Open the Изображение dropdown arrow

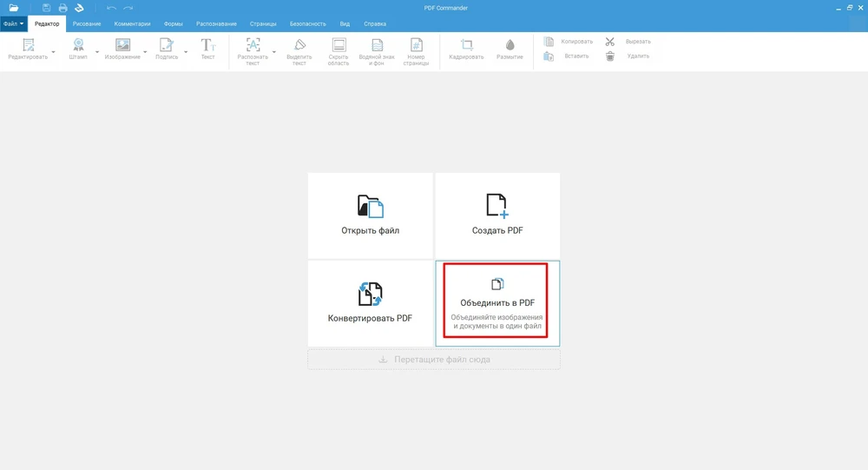coord(145,52)
